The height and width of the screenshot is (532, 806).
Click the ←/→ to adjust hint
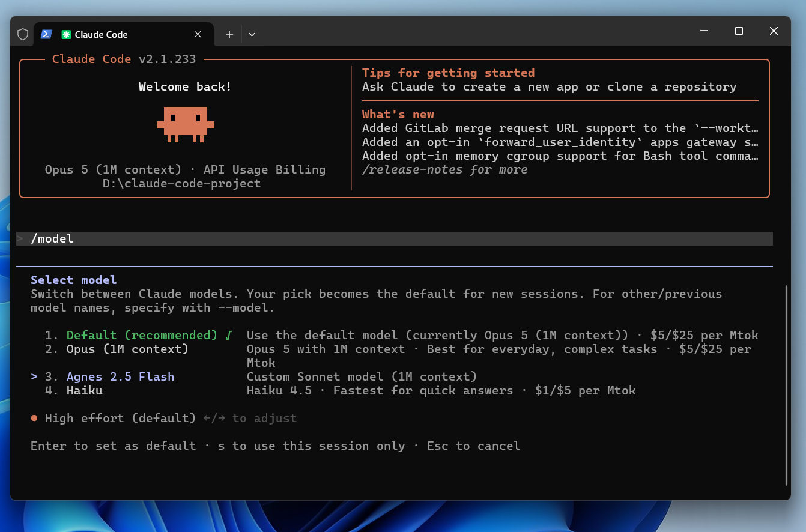250,418
